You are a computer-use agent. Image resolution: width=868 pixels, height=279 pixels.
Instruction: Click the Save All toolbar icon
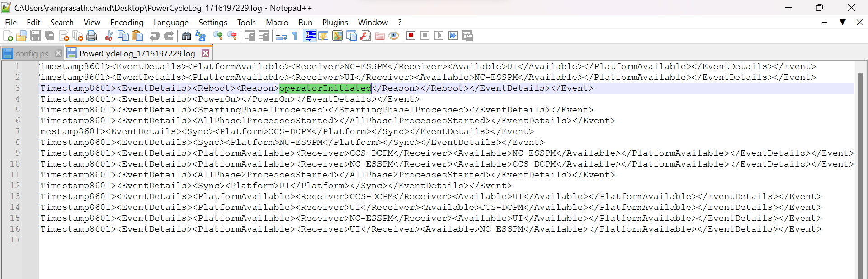(x=50, y=36)
